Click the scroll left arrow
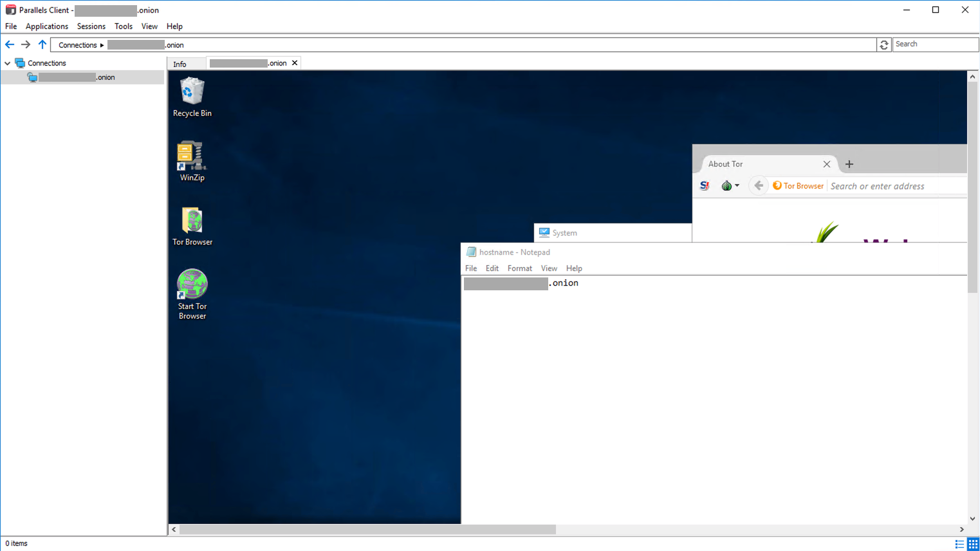Viewport: 980px width, 551px height. point(174,529)
